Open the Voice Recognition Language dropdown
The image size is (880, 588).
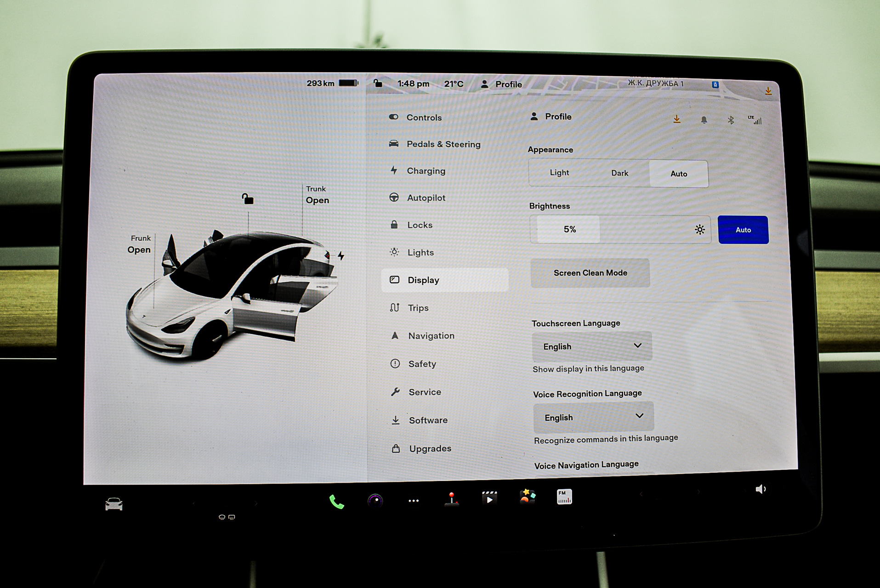click(594, 417)
